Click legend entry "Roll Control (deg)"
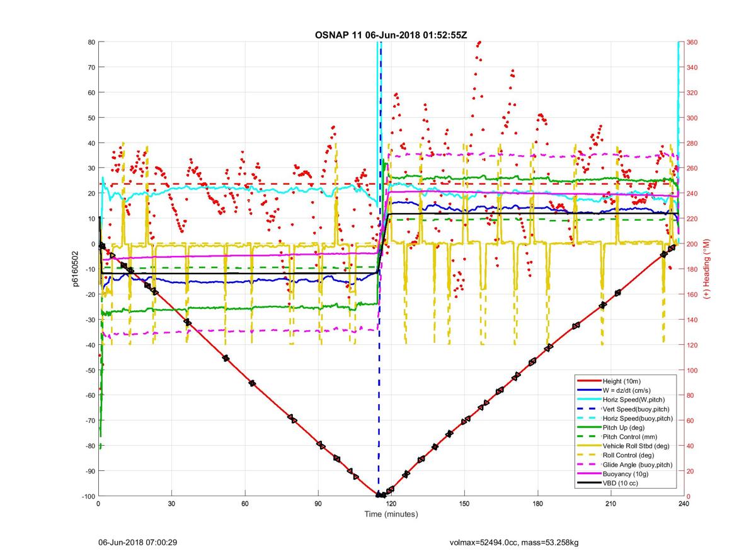The width and height of the screenshot is (756, 558). click(x=629, y=455)
